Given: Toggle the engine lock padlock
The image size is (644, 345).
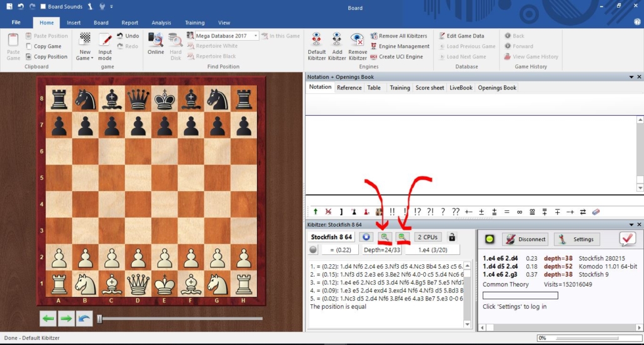Looking at the screenshot, I should pos(452,237).
